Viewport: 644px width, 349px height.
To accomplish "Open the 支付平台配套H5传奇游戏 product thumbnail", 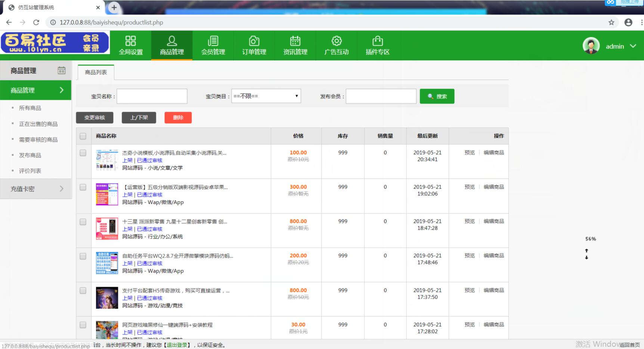I will click(x=107, y=298).
